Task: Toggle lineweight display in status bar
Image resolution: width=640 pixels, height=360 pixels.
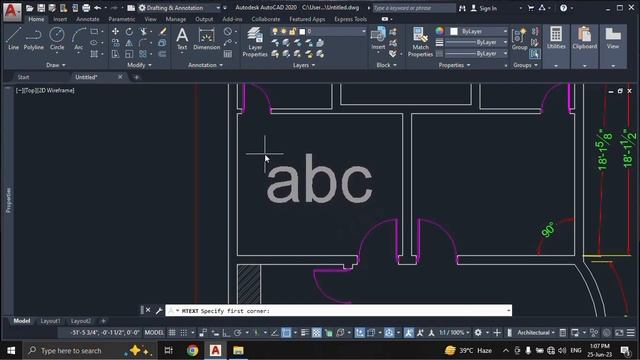Action: pyautogui.click(x=305, y=333)
